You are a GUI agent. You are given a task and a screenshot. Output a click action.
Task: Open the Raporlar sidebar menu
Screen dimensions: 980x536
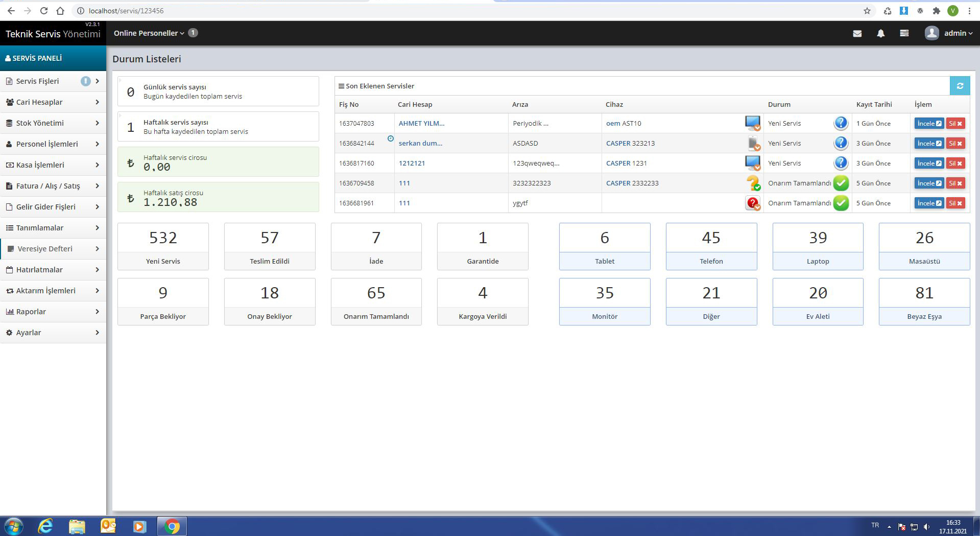click(53, 312)
